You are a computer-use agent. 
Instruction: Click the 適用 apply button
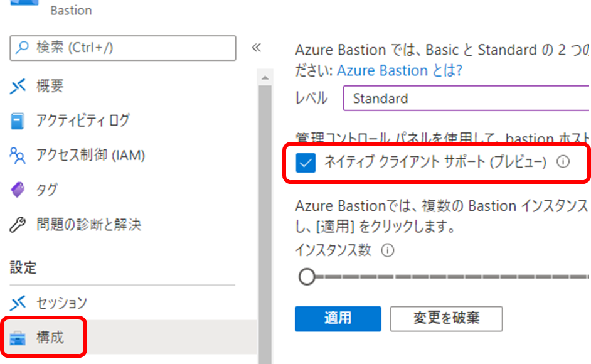[338, 319]
